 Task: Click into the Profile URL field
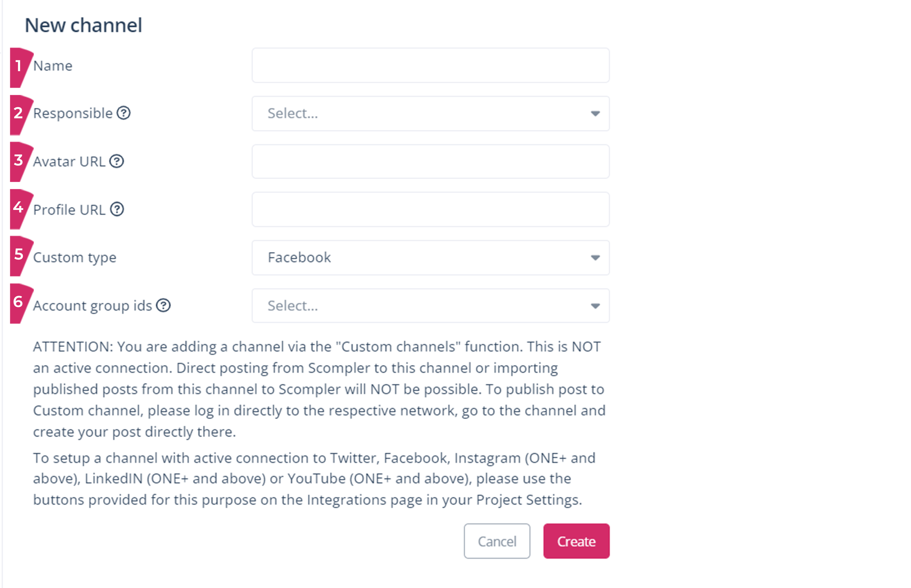pyautogui.click(x=430, y=210)
